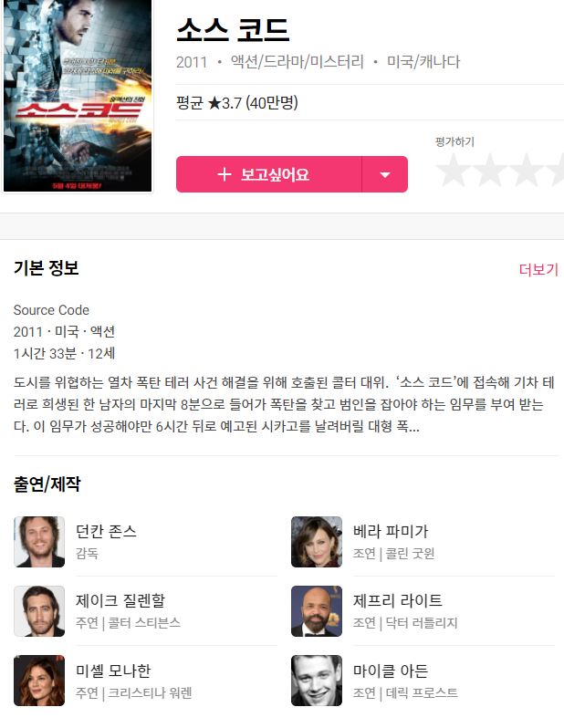Select 제이크 질렌할 cast photo

pos(39,611)
